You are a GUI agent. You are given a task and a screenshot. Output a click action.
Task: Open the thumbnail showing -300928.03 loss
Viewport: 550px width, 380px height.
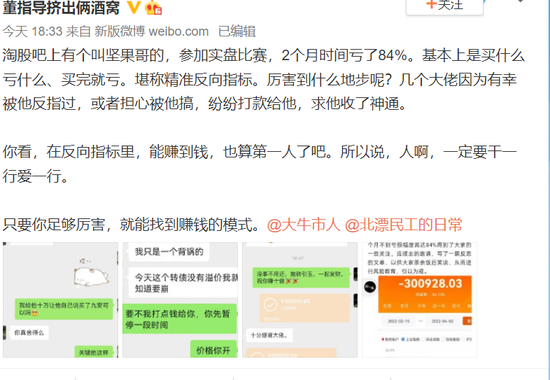tap(420, 300)
